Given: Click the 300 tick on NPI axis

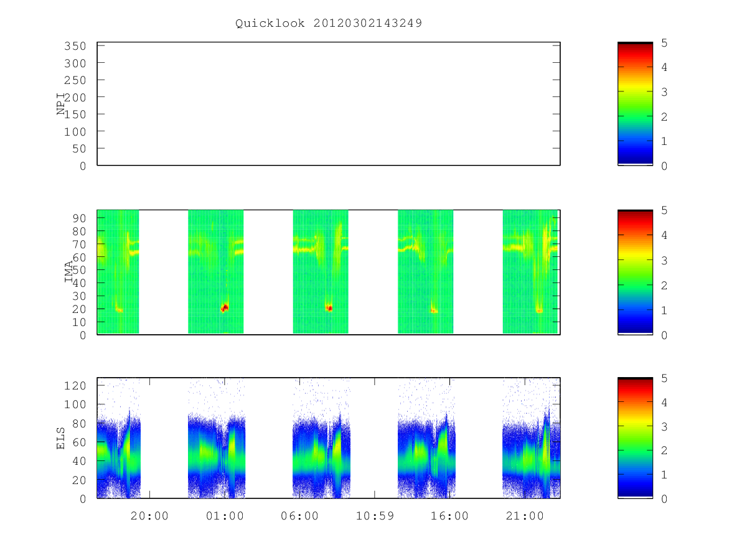Looking at the screenshot, I should pos(76,63).
